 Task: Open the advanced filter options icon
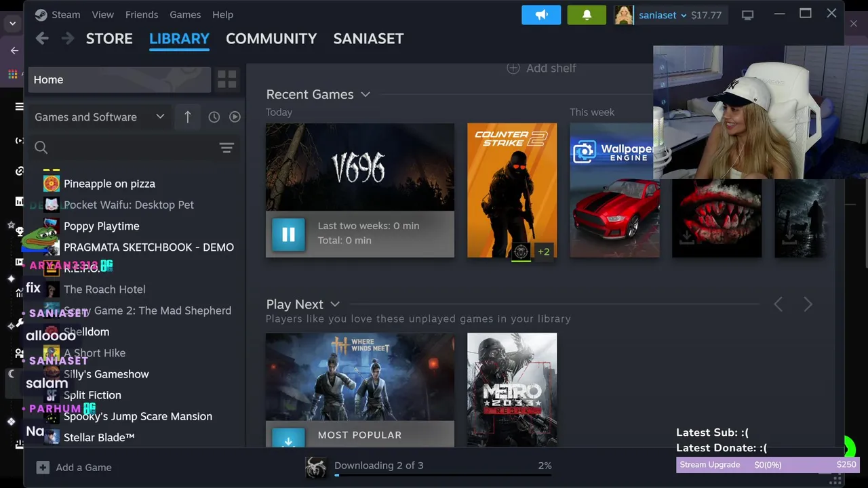click(x=226, y=148)
